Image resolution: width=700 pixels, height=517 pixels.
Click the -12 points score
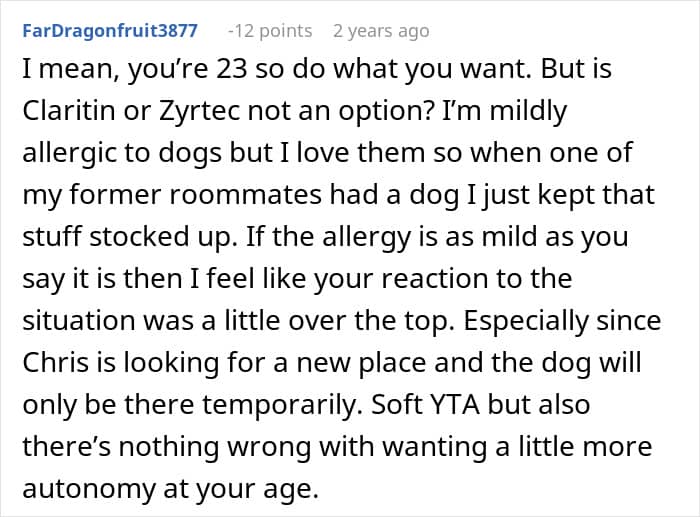[x=269, y=31]
